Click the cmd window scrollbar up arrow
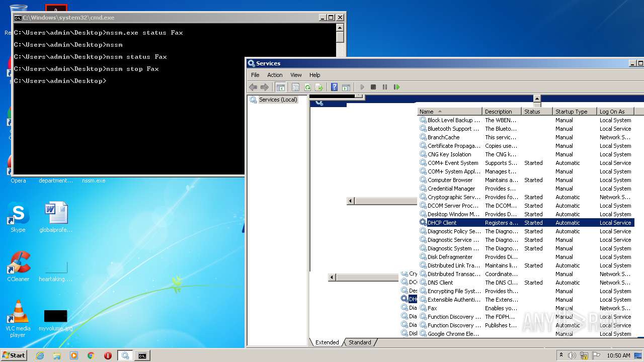This screenshot has height=362, width=644. (340, 28)
